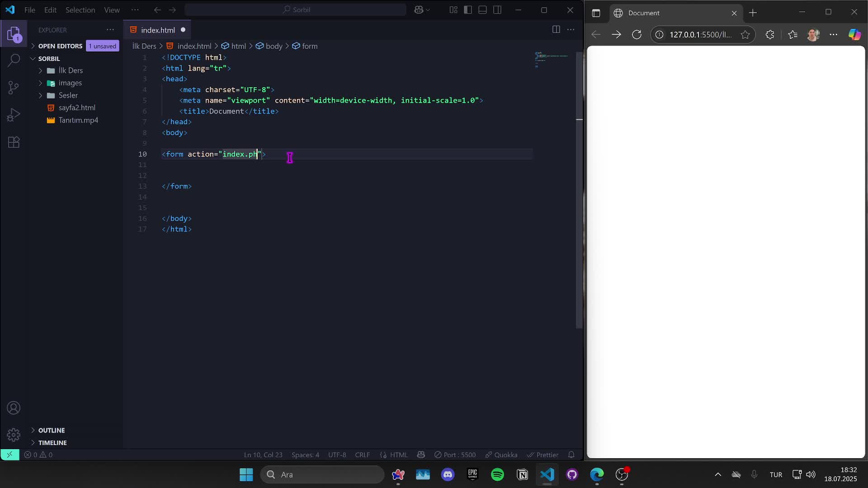This screenshot has width=868, height=488.
Task: Select the index.html editor tab
Action: (157, 30)
